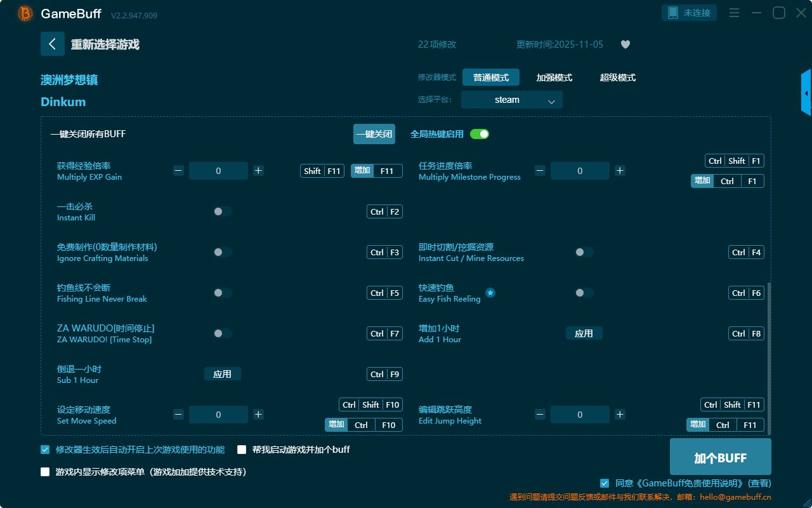Viewport: 812px width, 508px height.
Task: Check the launch game and add buff box
Action: point(242,450)
